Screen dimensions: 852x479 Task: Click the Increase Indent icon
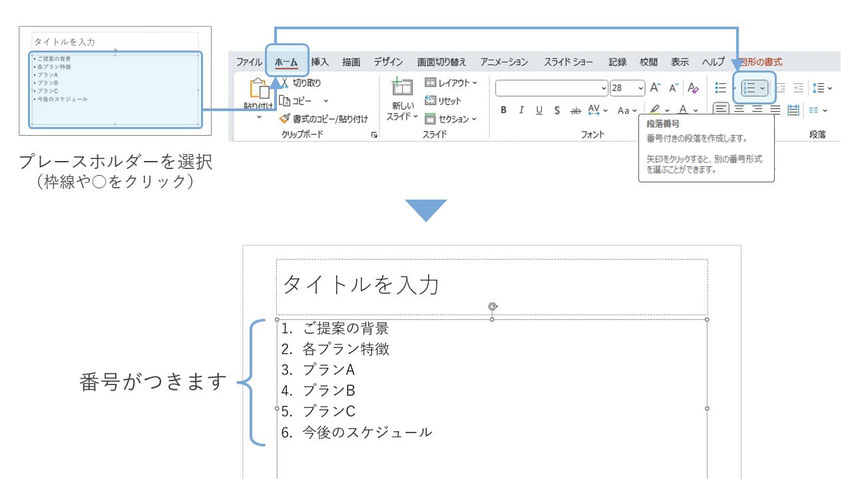point(798,87)
